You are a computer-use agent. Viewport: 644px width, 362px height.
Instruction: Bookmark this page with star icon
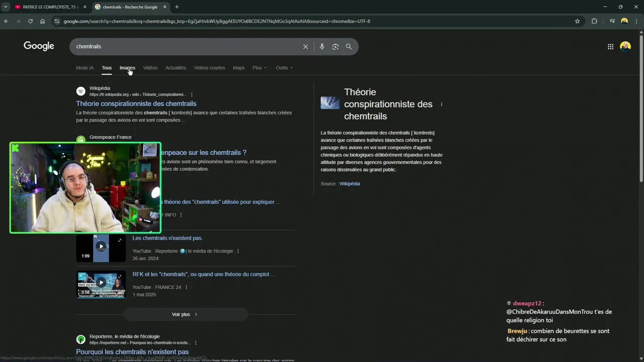click(577, 21)
